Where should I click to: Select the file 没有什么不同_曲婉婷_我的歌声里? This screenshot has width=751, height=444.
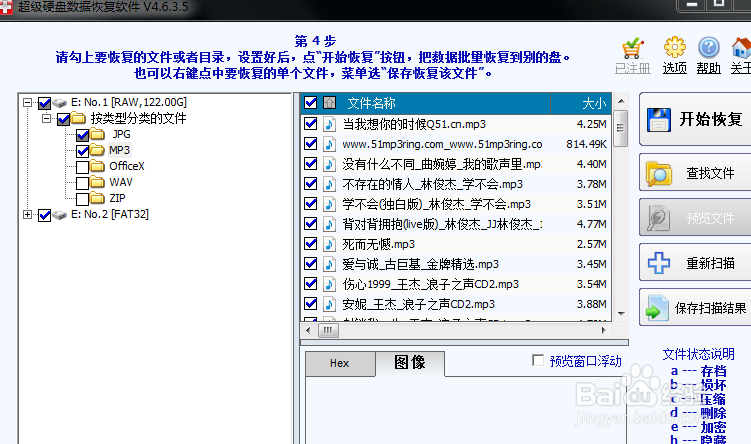(x=456, y=164)
